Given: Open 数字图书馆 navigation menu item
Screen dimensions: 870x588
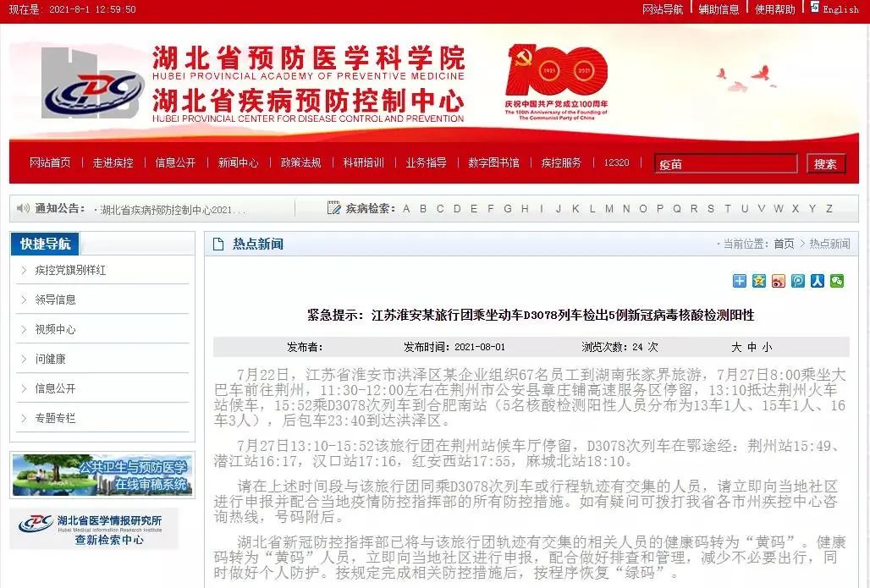Looking at the screenshot, I should point(493,162).
